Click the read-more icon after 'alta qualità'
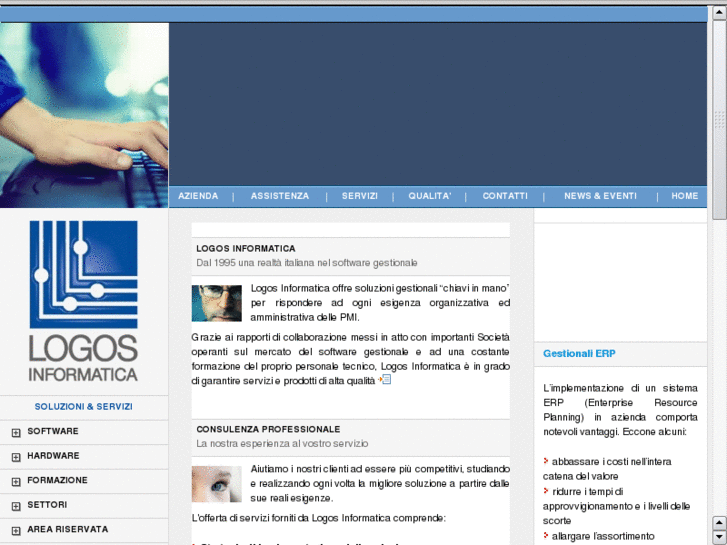The height and width of the screenshot is (545, 727). click(x=385, y=379)
